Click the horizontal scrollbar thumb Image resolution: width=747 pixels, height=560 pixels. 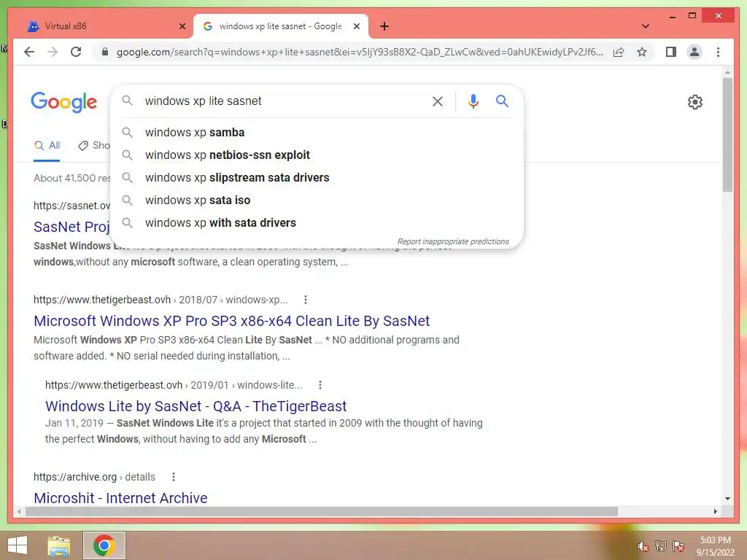tap(322, 511)
